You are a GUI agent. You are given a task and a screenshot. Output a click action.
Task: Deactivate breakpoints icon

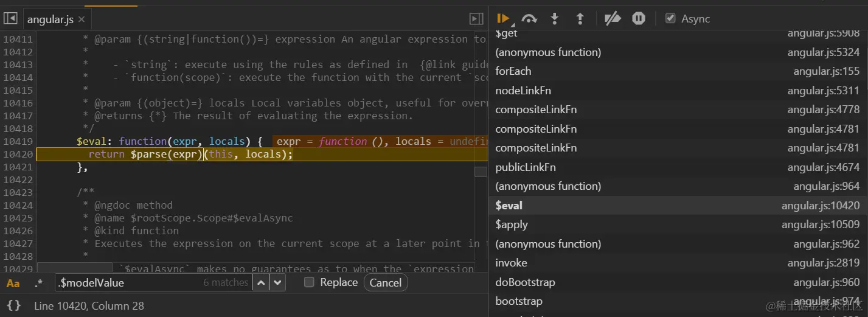[x=612, y=19]
